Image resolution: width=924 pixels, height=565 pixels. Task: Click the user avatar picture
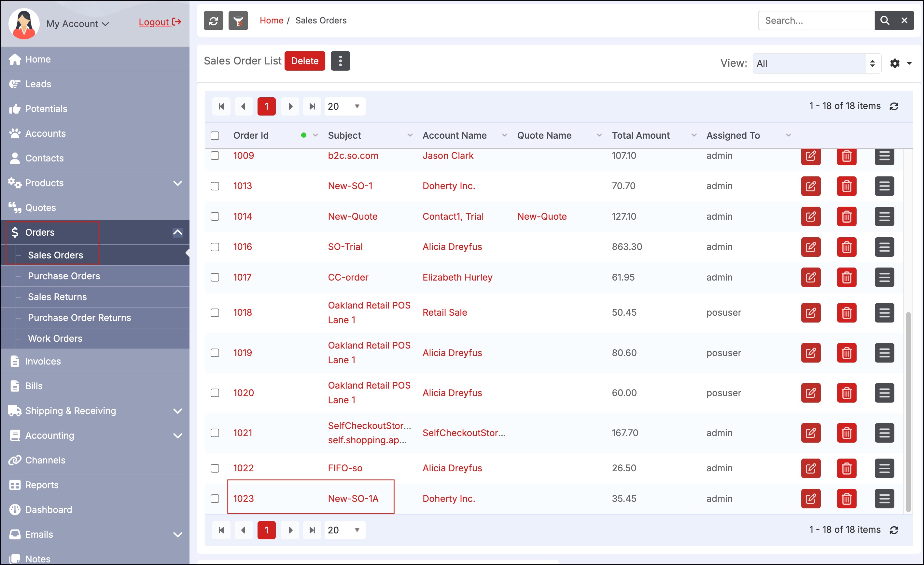click(x=24, y=24)
